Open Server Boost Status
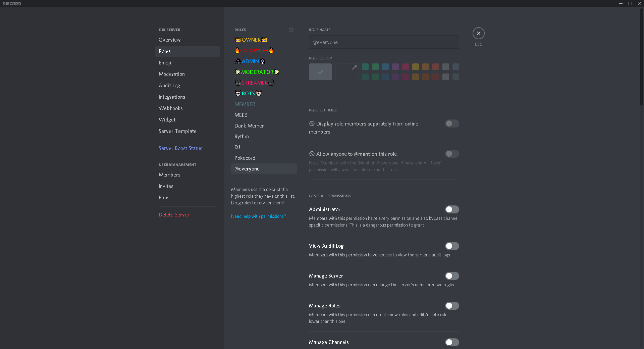The height and width of the screenshot is (349, 644). pyautogui.click(x=180, y=148)
